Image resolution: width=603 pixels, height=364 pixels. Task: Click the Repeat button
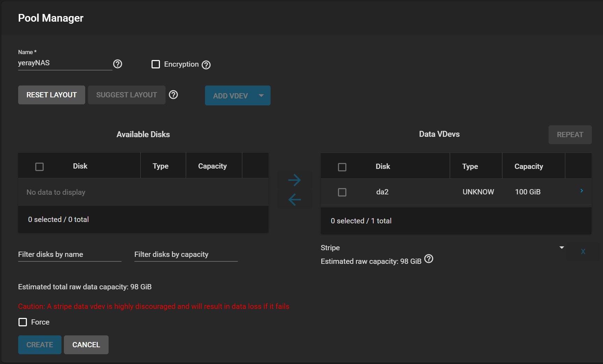pos(570,135)
